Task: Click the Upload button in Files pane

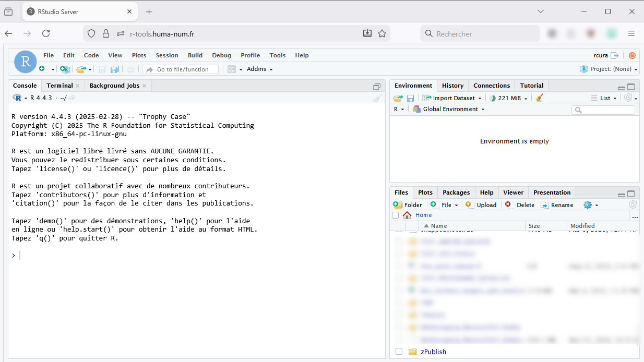Action: [x=481, y=205]
